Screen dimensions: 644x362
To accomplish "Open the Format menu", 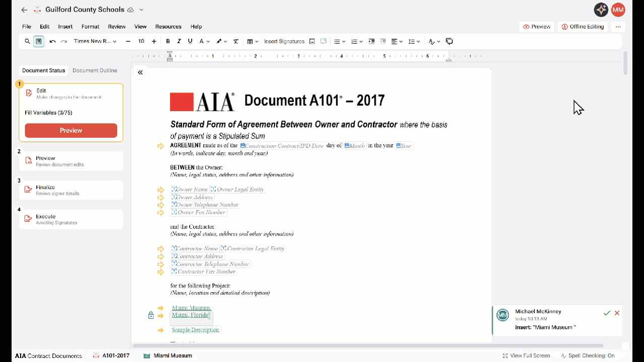I will [x=91, y=27].
